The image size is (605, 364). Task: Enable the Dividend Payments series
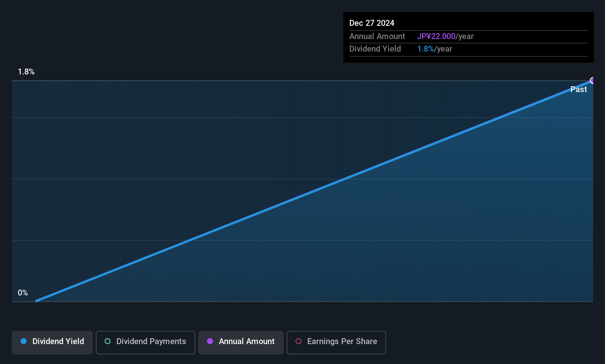(x=146, y=342)
